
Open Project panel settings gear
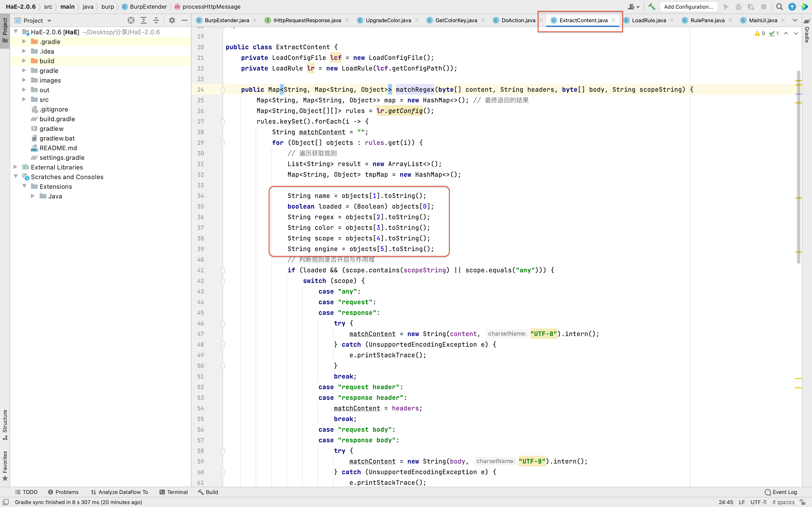(172, 21)
